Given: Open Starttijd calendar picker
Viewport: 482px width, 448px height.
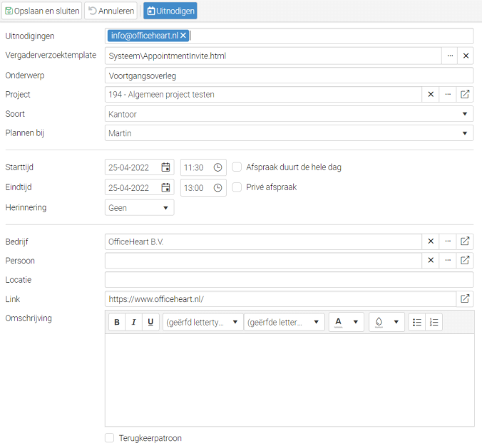Looking at the screenshot, I should click(165, 167).
